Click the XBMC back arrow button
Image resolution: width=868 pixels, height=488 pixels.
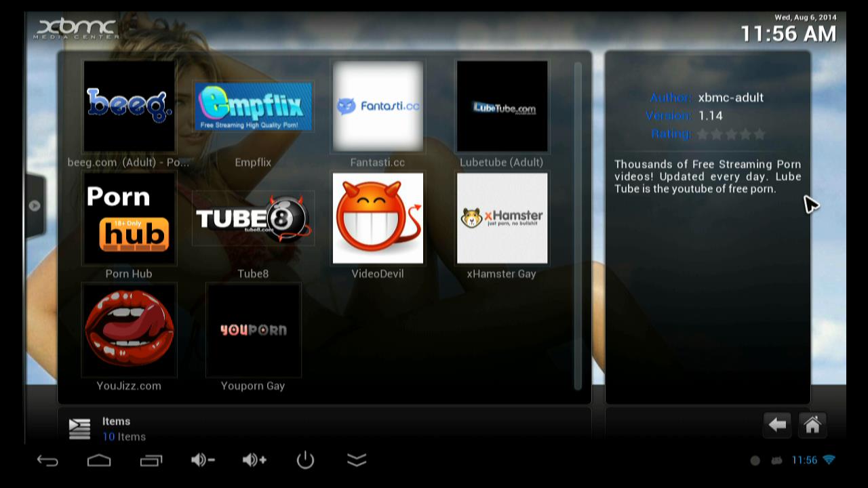click(777, 425)
